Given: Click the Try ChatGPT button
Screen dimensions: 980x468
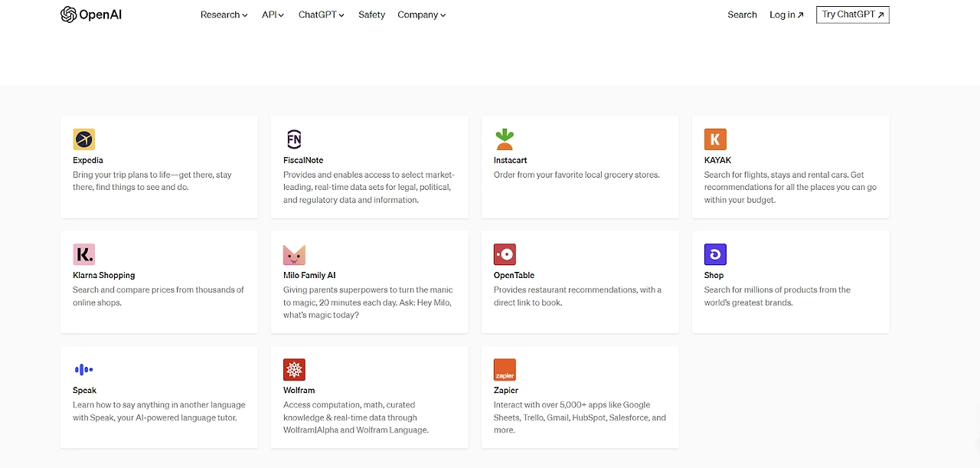Looking at the screenshot, I should (x=853, y=15).
